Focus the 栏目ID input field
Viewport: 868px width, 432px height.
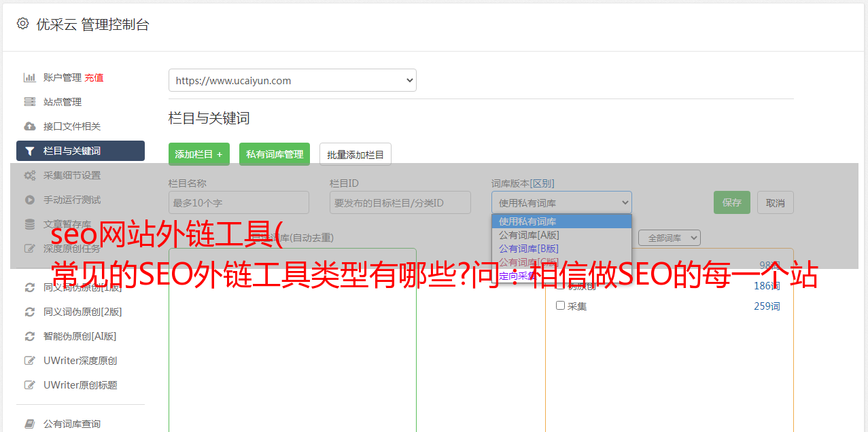(400, 202)
